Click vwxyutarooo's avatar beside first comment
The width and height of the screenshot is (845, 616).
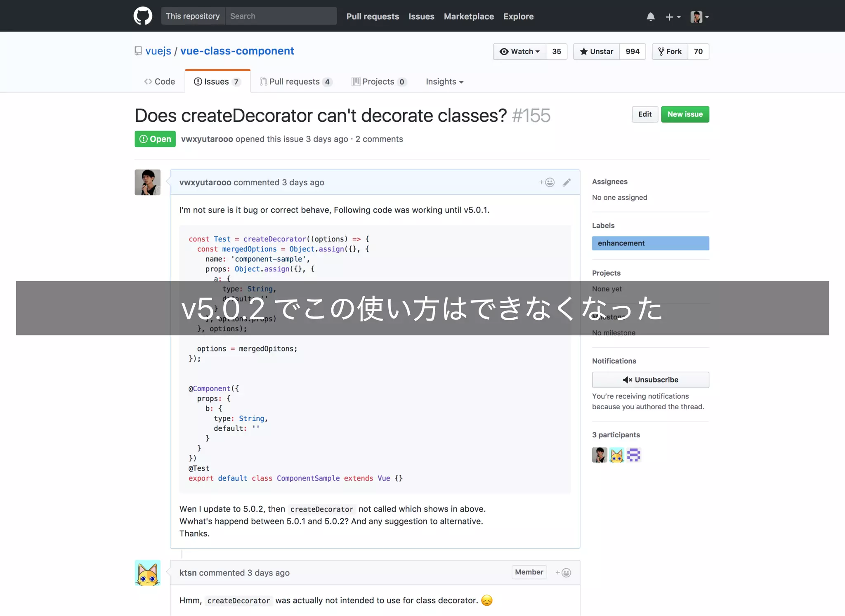[147, 182]
